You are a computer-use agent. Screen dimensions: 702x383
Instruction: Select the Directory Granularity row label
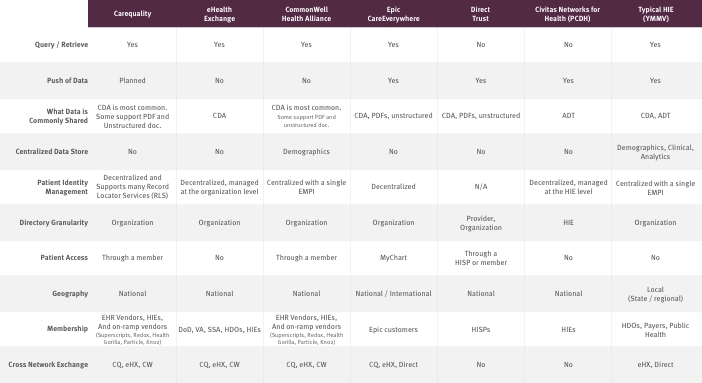point(53,222)
